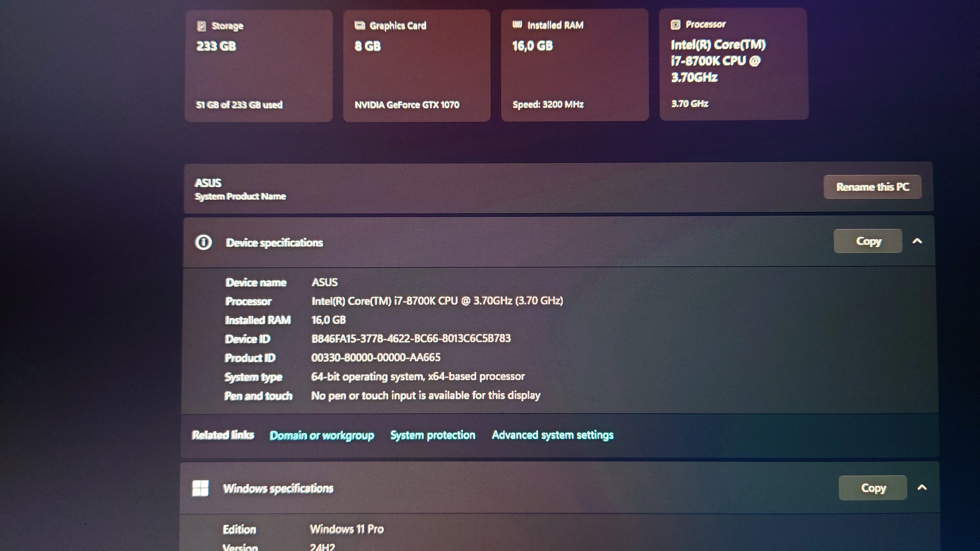Select the 233 GB Storage card

pos(259,66)
